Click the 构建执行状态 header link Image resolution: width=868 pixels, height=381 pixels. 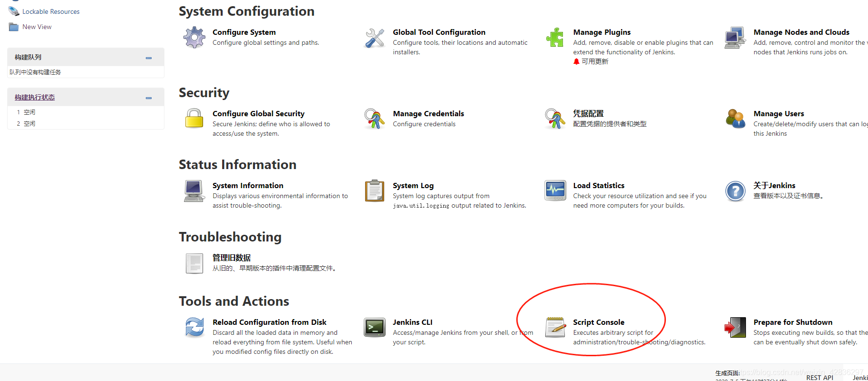[x=35, y=97]
